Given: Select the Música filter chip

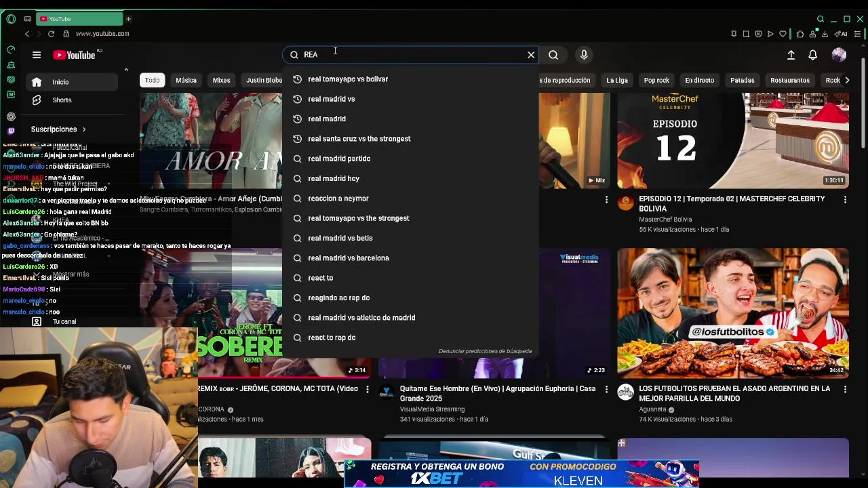Looking at the screenshot, I should pyautogui.click(x=186, y=80).
